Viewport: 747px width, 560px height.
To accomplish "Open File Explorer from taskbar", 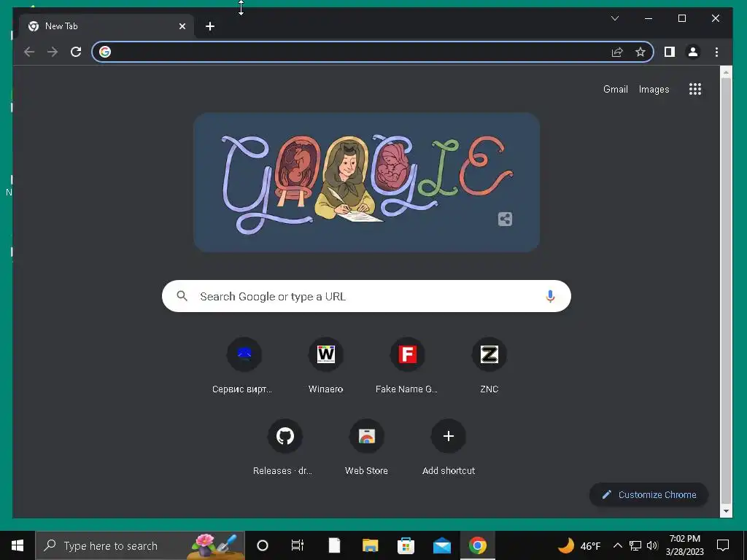I will point(370,545).
